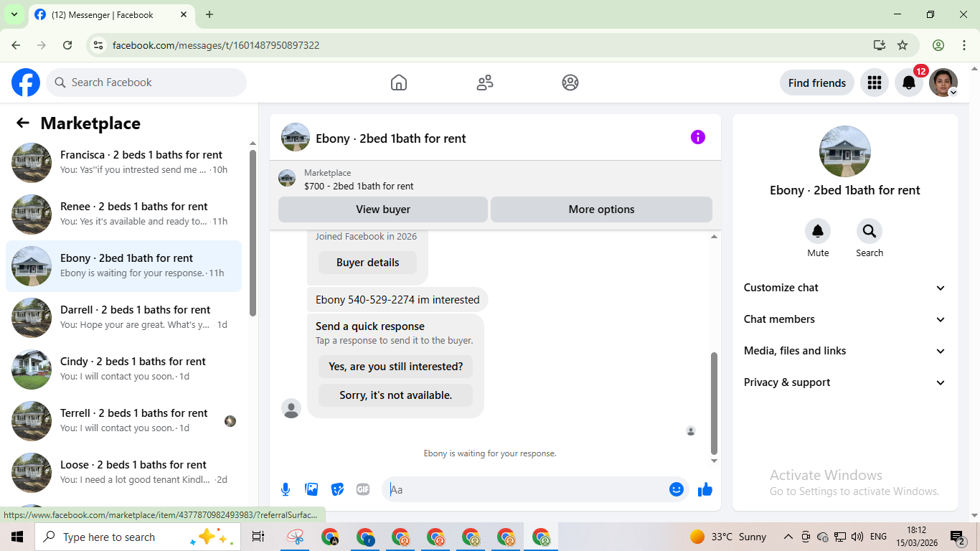Viewport: 980px width, 551px height.
Task: Go to the Facebook Home icon
Action: (399, 83)
